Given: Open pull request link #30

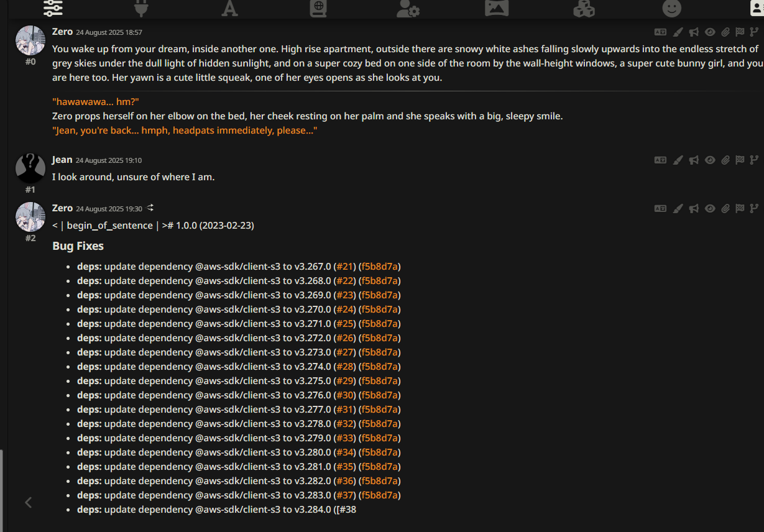Looking at the screenshot, I should (x=346, y=395).
